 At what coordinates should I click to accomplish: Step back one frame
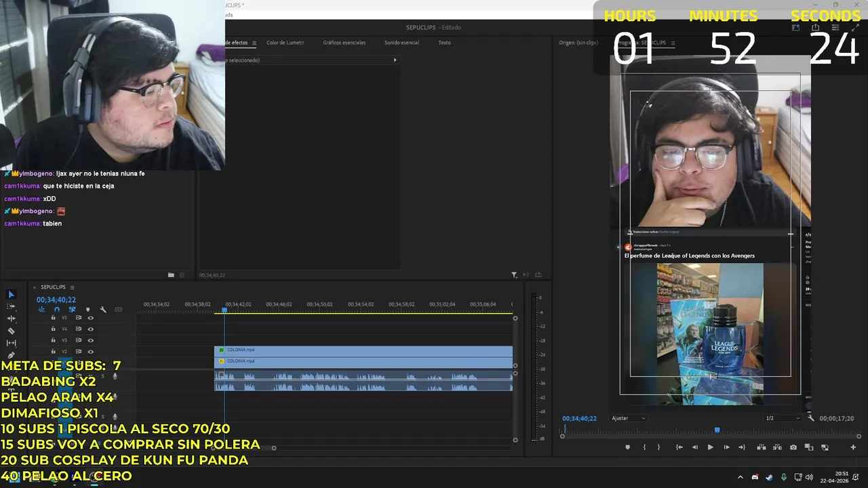[x=694, y=447]
